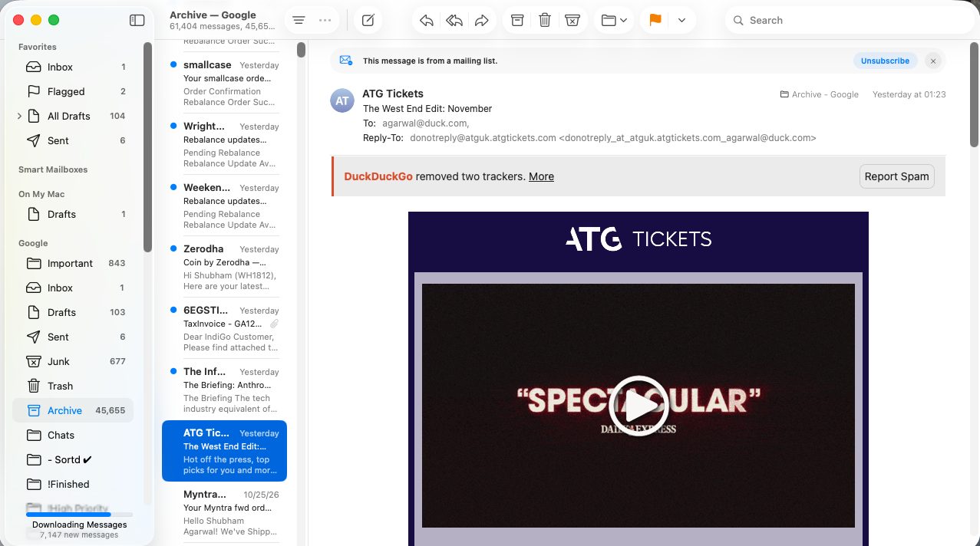Click the message list scrollbar
980x546 pixels.
[302, 50]
